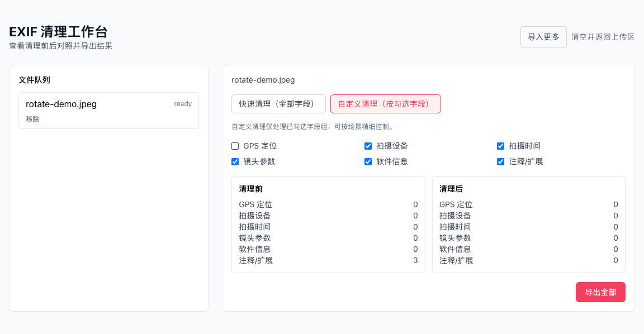Disable the 镜头参数 checkbox
The image size is (644, 334).
[235, 161]
